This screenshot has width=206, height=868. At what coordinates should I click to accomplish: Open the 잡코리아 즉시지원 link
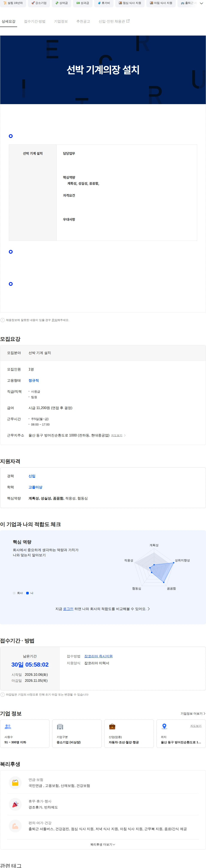[x=98, y=656]
